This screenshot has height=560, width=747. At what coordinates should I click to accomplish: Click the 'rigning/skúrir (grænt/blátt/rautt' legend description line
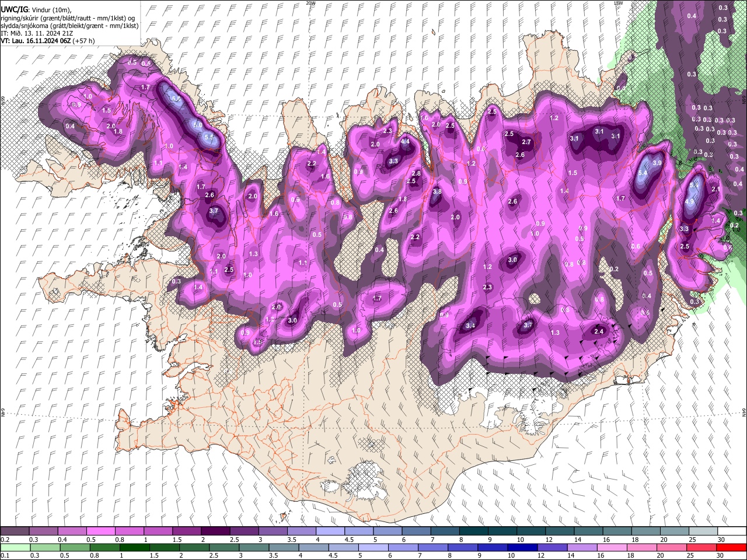point(68,18)
